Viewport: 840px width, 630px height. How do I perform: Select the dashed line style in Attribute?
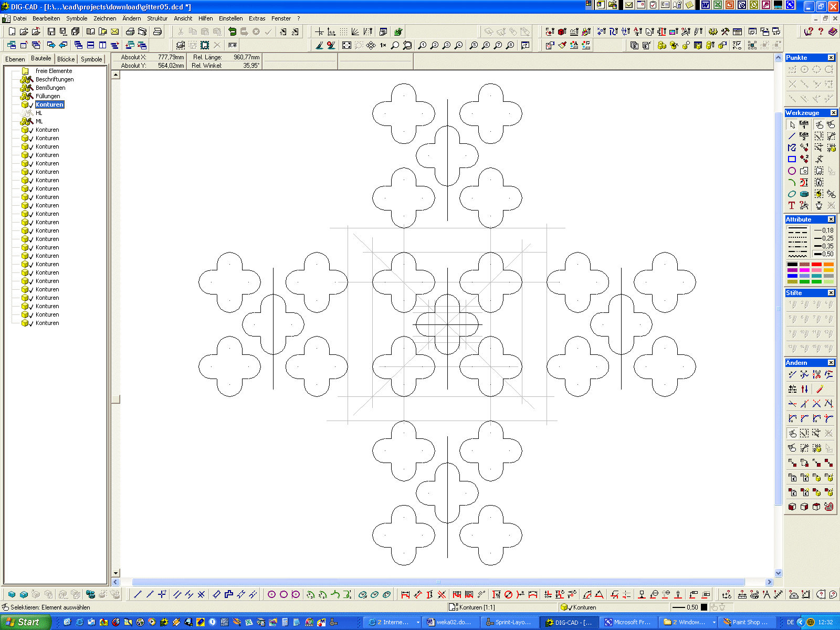[797, 232]
